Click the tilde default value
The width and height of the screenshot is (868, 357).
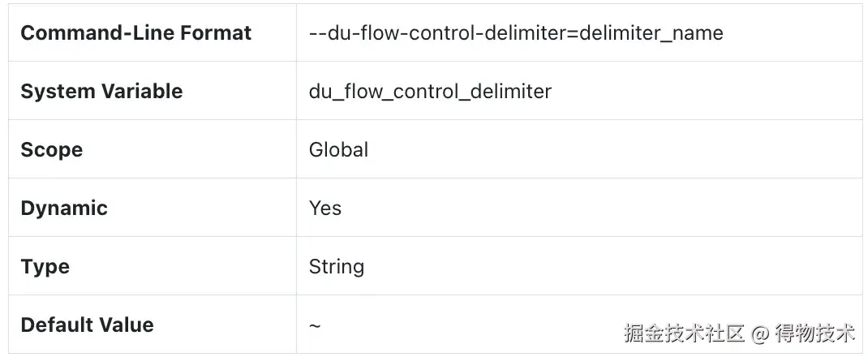point(315,325)
